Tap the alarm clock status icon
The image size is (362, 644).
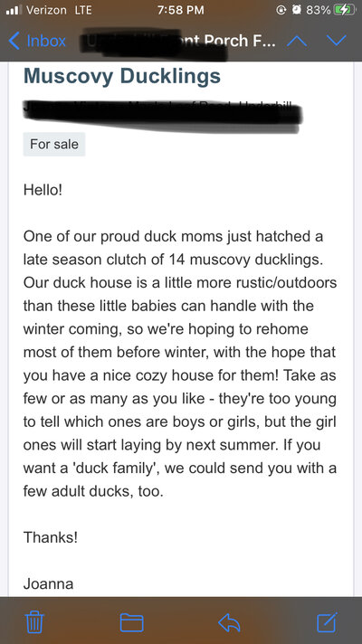(x=296, y=10)
